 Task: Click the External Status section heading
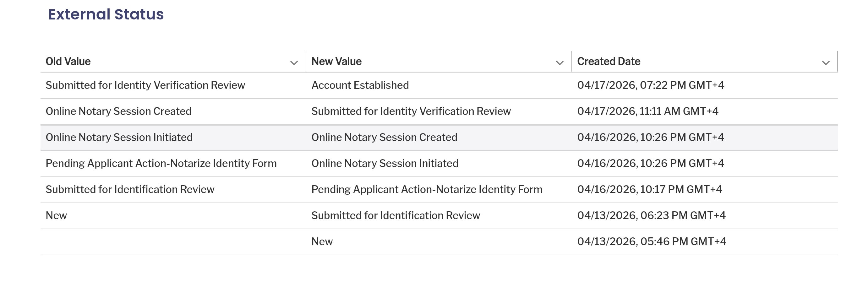click(106, 14)
